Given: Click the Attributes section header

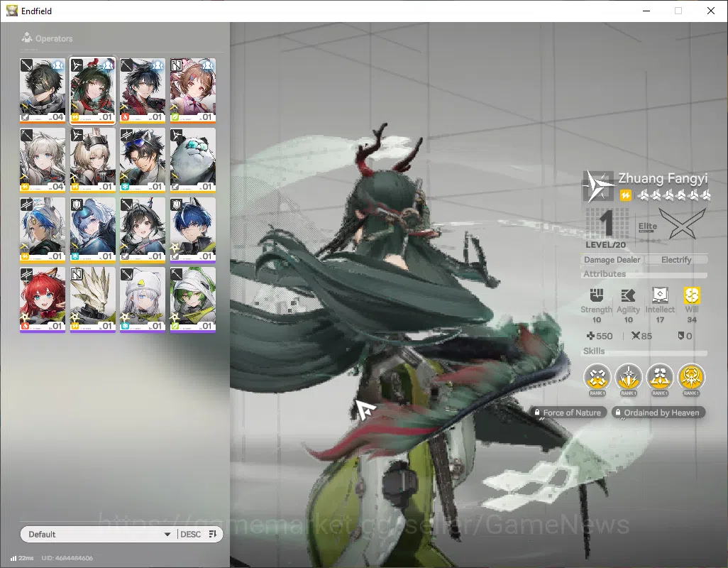Looking at the screenshot, I should click(605, 274).
